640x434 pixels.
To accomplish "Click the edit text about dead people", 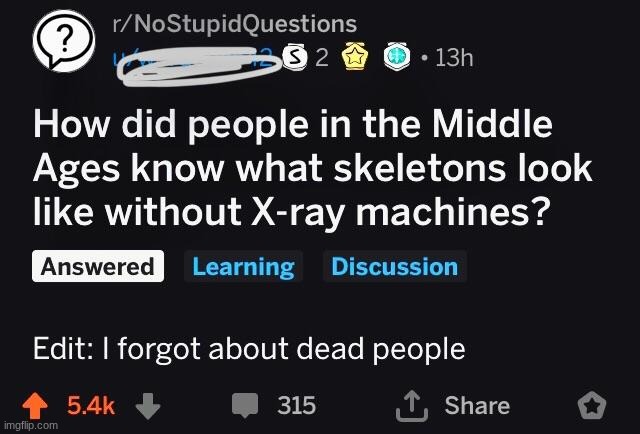I will click(249, 350).
